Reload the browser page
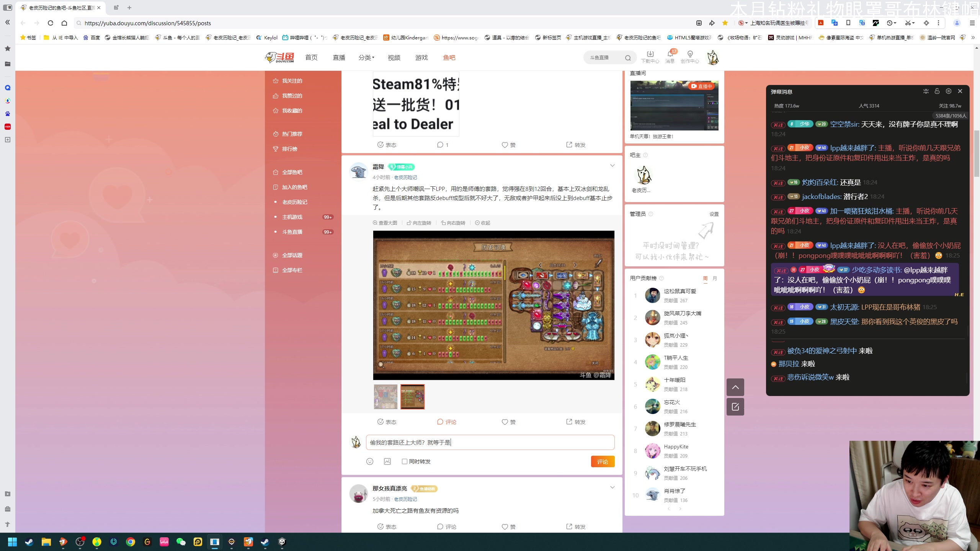The image size is (980, 551). pyautogui.click(x=50, y=23)
